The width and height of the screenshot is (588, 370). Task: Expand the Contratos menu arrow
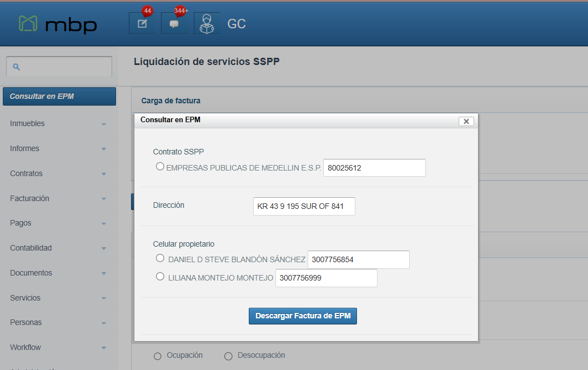[104, 174]
